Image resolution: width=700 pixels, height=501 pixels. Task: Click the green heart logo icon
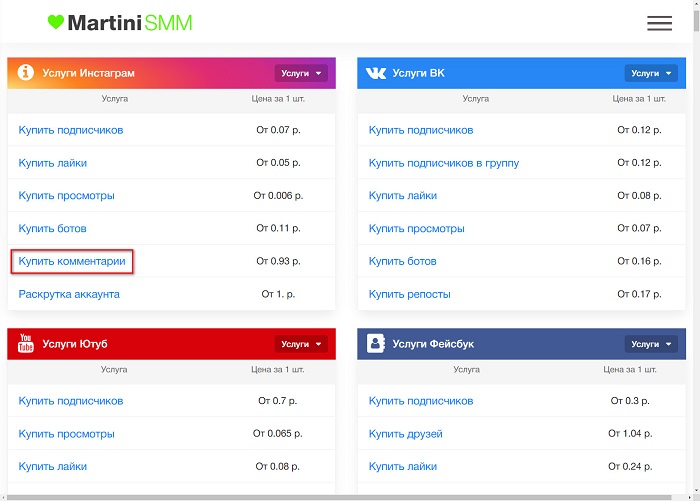point(56,22)
